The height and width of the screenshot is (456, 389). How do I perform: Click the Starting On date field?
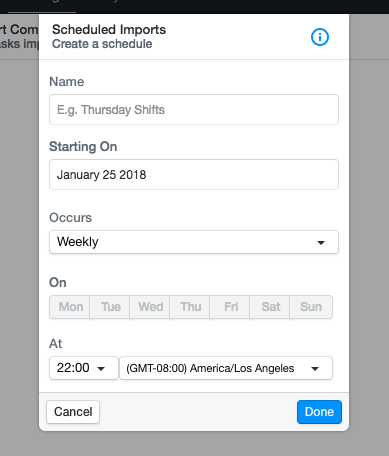(x=194, y=175)
